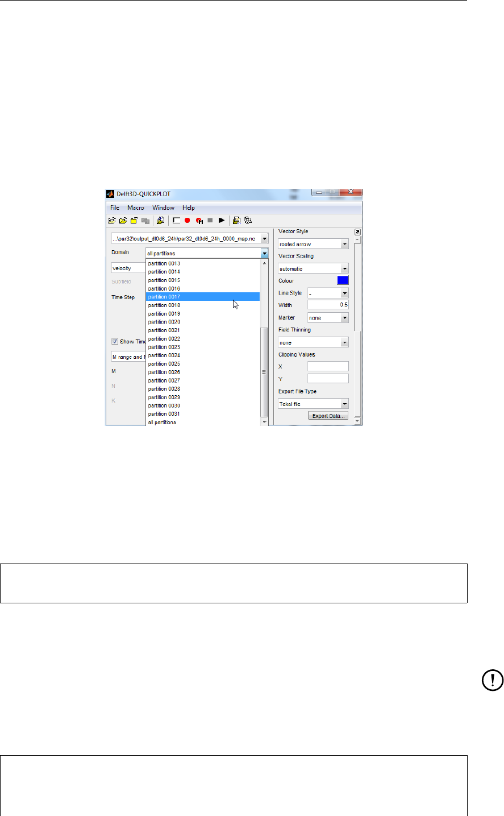This screenshot has width=504, height=816.
Task: Click the yellow document icon after play button
Action: click(x=237, y=221)
